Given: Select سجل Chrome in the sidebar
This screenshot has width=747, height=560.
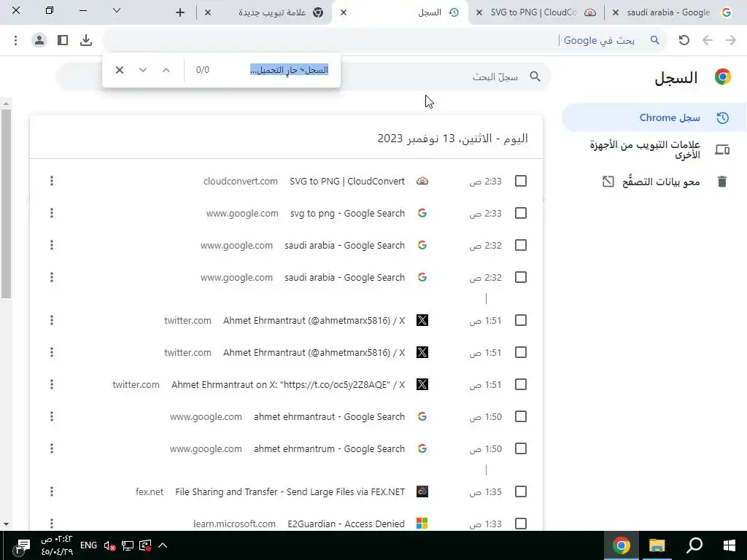Looking at the screenshot, I should click(654, 117).
